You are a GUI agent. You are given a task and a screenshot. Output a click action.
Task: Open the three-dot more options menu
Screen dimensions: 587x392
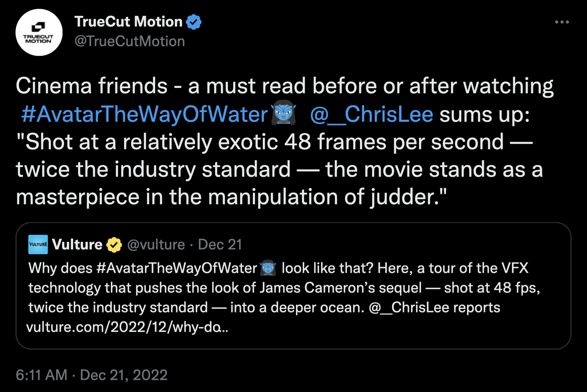562,22
